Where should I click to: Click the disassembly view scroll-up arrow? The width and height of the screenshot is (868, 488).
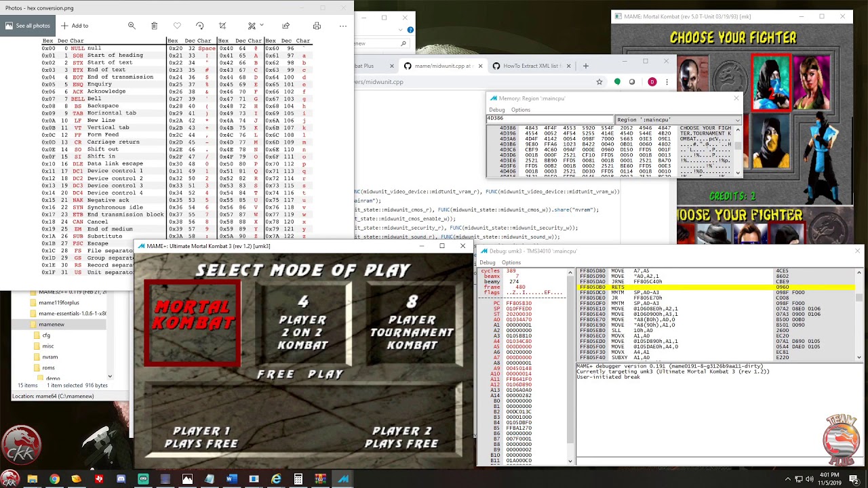859,272
